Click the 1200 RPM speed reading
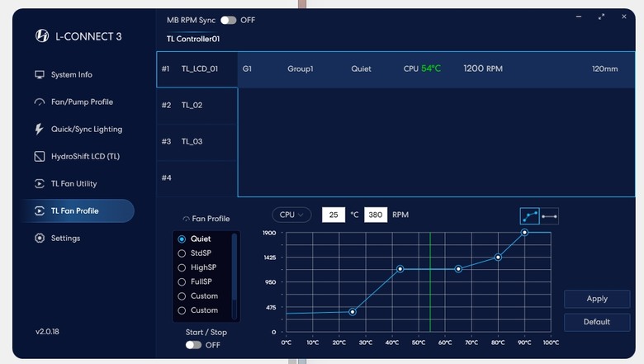Screen dimensions: 644x364 [x=483, y=69]
